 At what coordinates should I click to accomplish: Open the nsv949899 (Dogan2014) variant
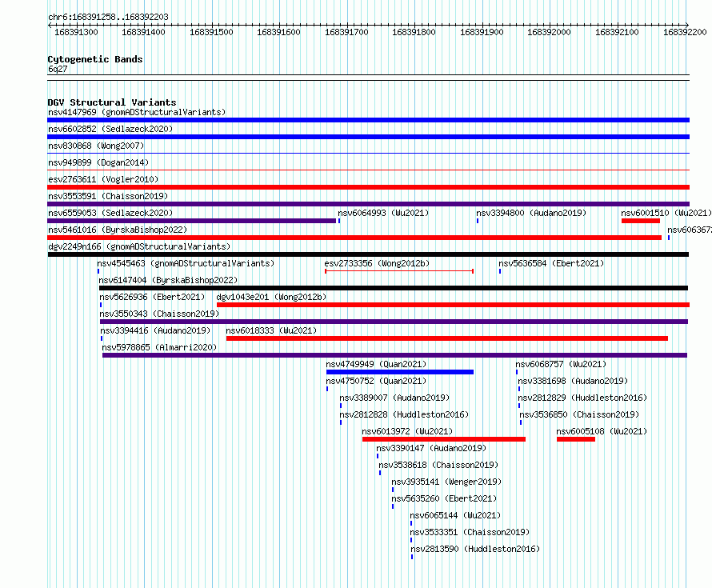pos(98,162)
